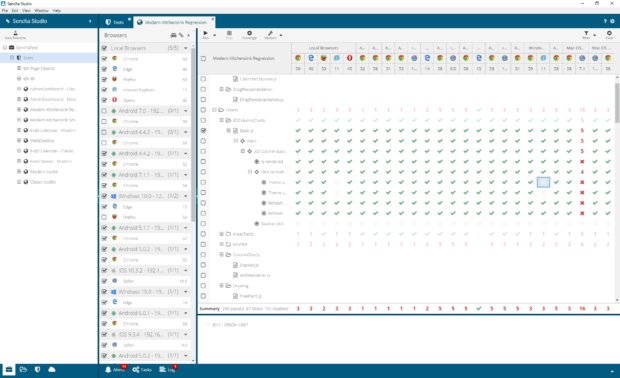This screenshot has height=378, width=620.
Task: Click the Options wrench icon
Action: click(x=270, y=33)
